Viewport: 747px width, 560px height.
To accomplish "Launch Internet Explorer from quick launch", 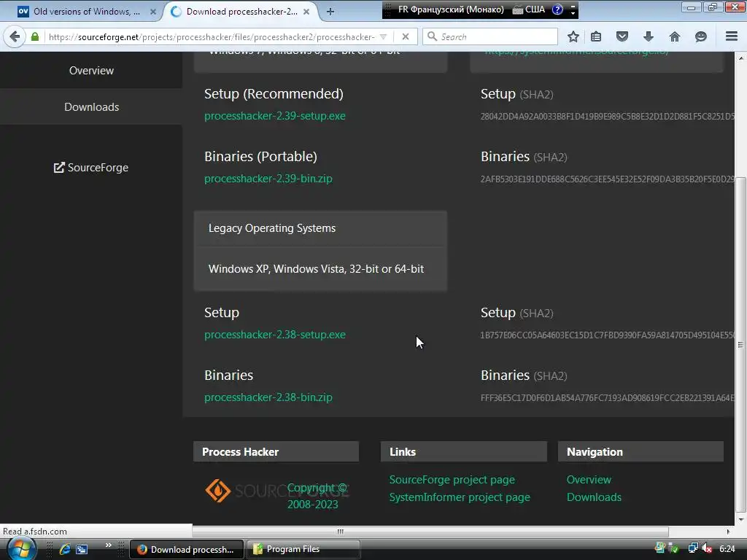I will pyautogui.click(x=65, y=549).
